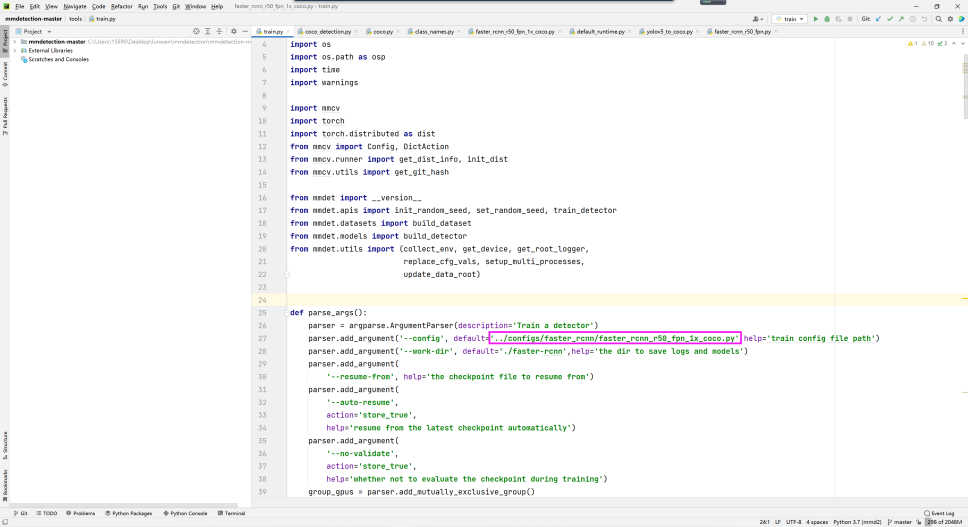Open the Event Log

pos(939,513)
